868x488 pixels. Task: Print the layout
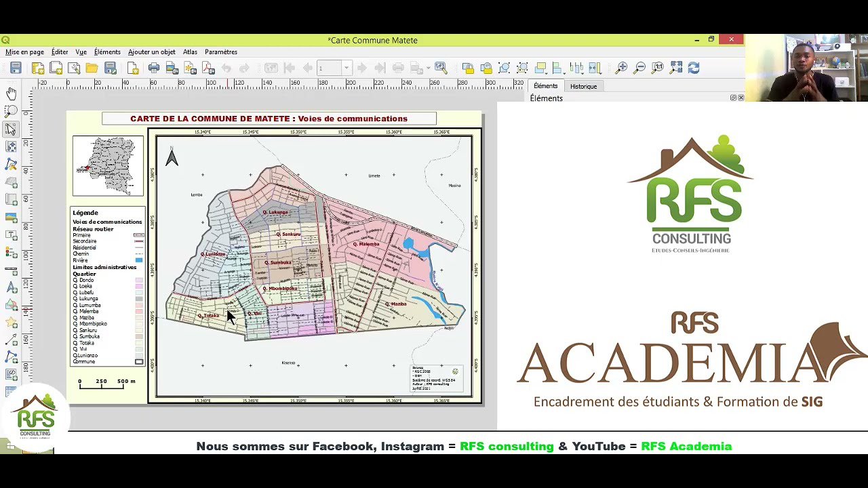[154, 68]
